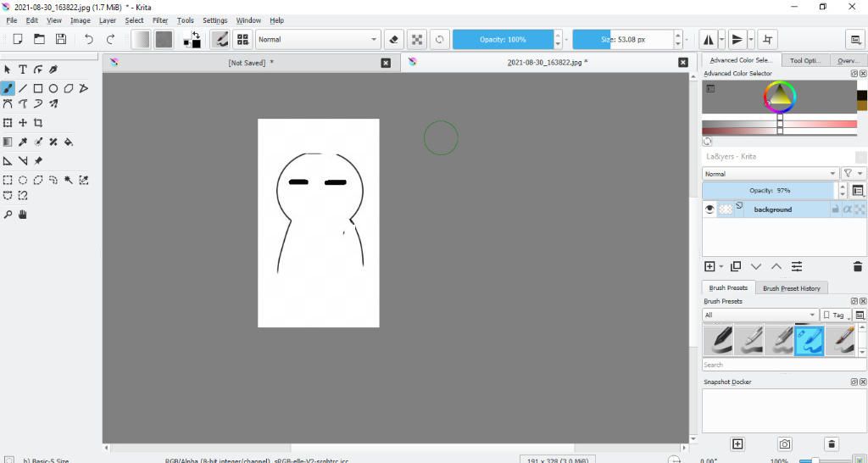Toggle eraser mode in the toolbar

[393, 39]
